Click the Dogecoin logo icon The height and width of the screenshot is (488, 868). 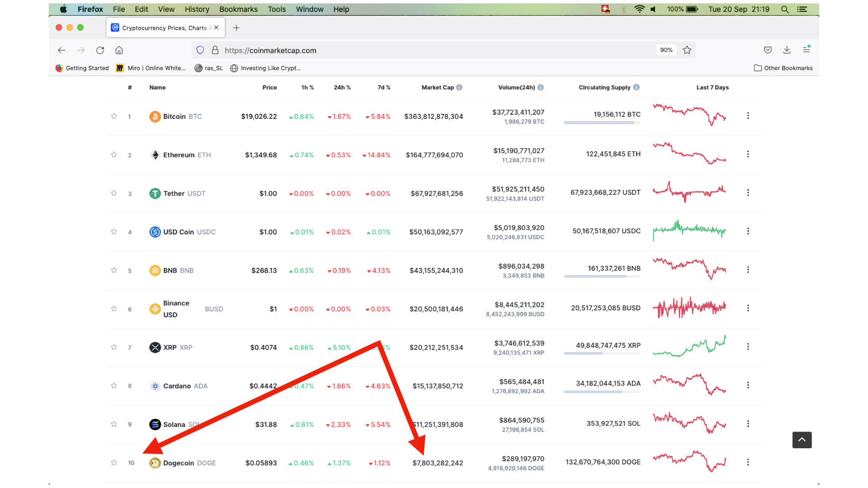(155, 463)
